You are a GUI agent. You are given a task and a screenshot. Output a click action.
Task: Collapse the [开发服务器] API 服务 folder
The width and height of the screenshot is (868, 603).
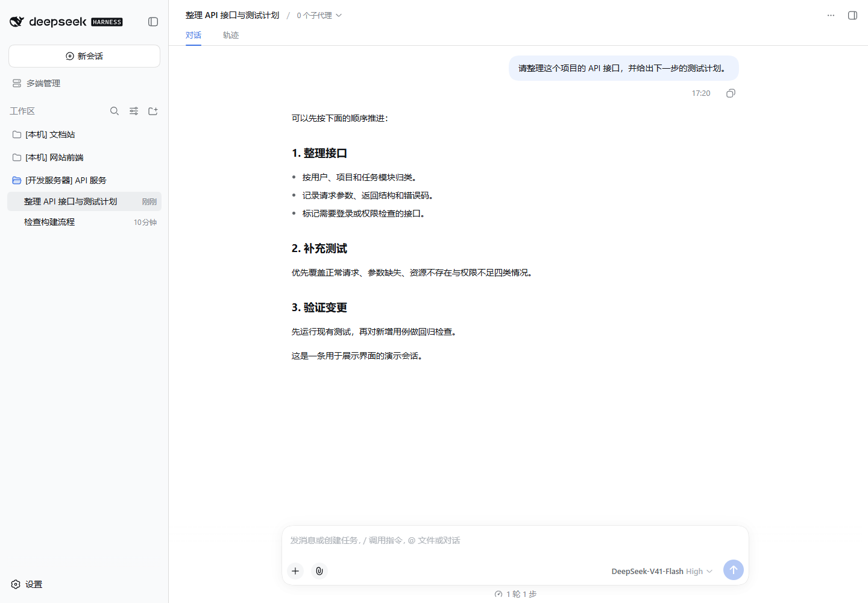coord(84,180)
